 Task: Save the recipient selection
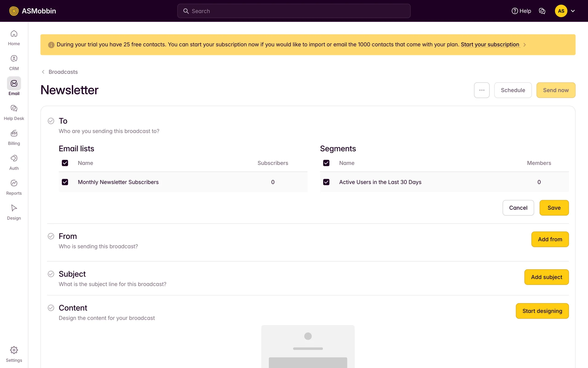[554, 208]
